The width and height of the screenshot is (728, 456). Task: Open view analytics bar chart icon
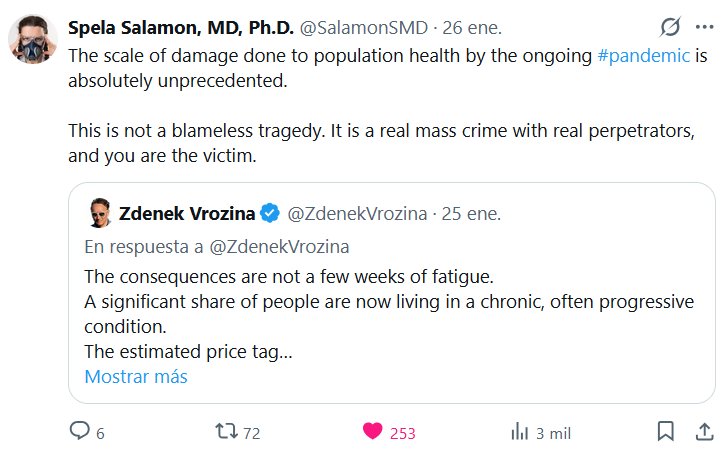[520, 432]
